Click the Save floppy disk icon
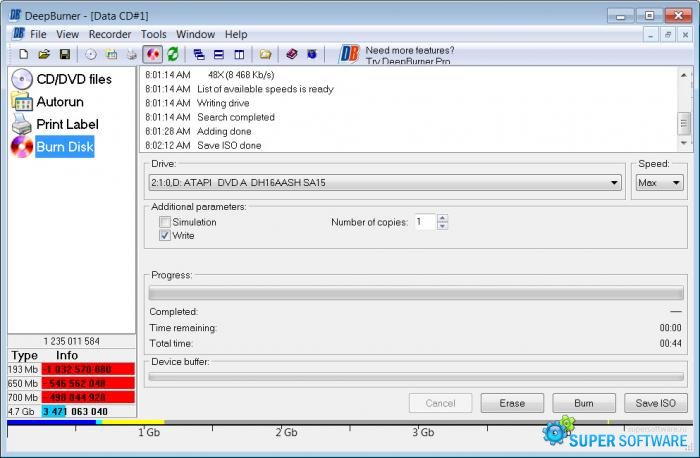The height and width of the screenshot is (458, 700). click(x=65, y=54)
